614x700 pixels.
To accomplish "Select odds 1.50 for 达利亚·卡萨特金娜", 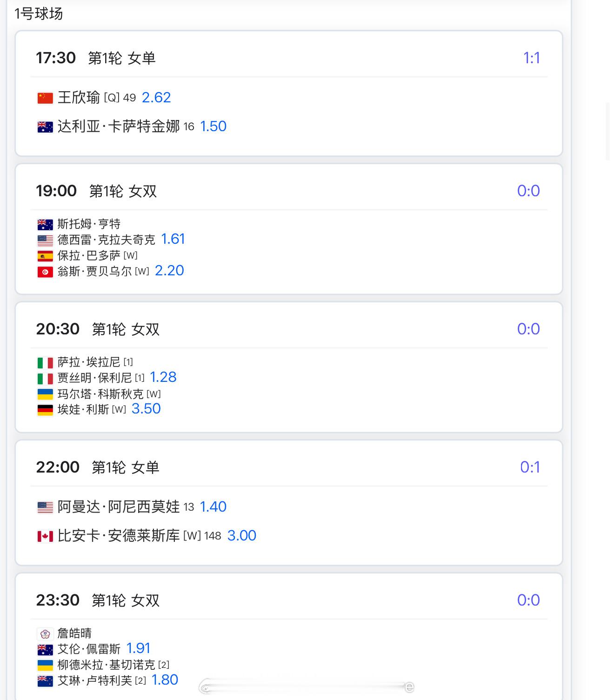I will point(213,127).
